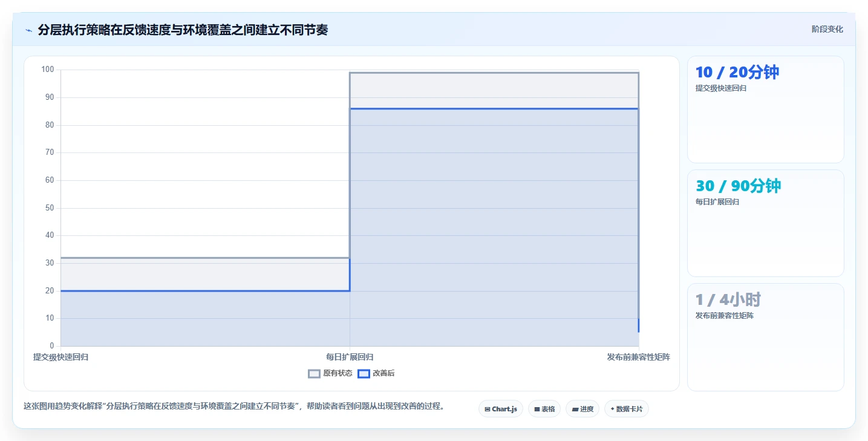Click the 进度 tag
This screenshot has height=441, width=868.
click(582, 409)
